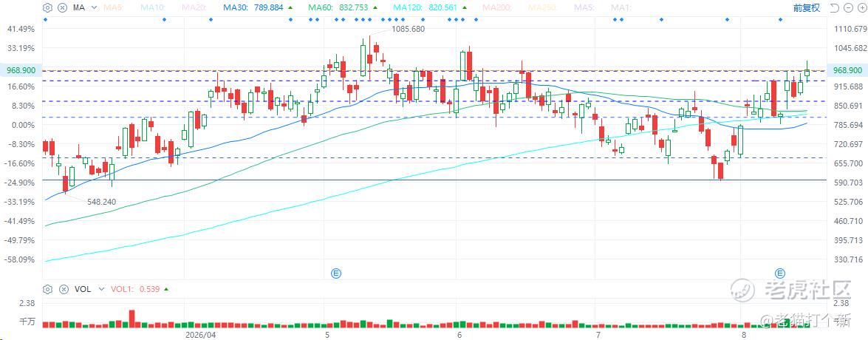Click the 785.694 right axis price
Screen dimensions: 868x340
pyautogui.click(x=850, y=125)
